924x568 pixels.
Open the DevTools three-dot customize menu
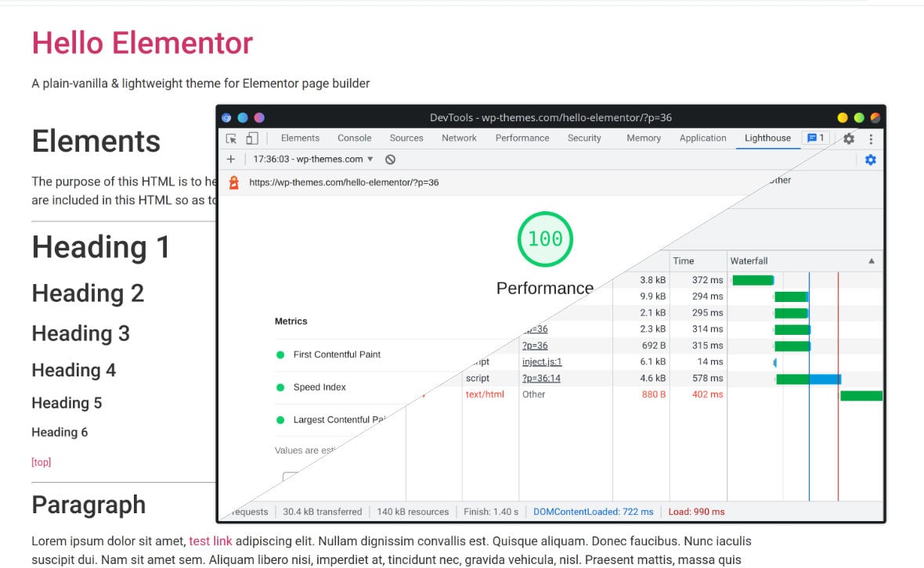871,138
